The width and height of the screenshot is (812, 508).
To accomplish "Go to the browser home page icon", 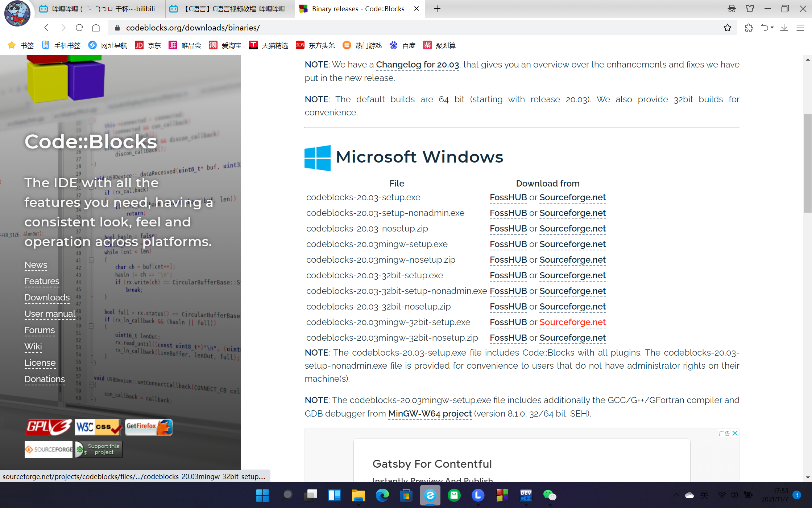I will [96, 28].
